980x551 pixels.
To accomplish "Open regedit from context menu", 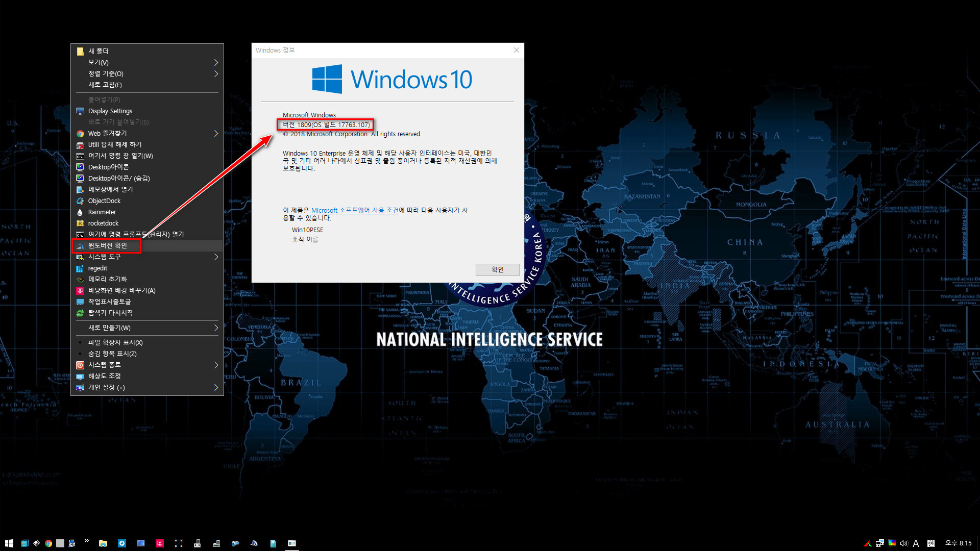I will pos(147,268).
